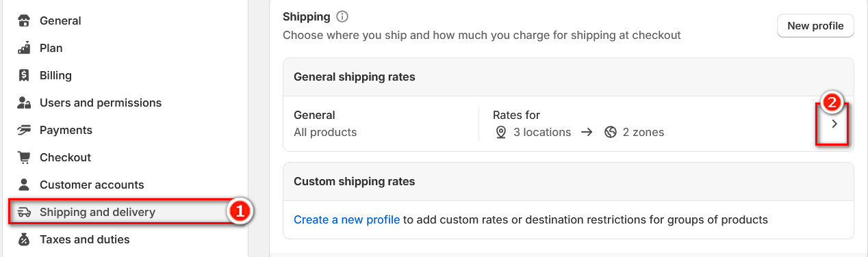Click the Customer accounts person icon
This screenshot has width=868, height=257.
(25, 185)
